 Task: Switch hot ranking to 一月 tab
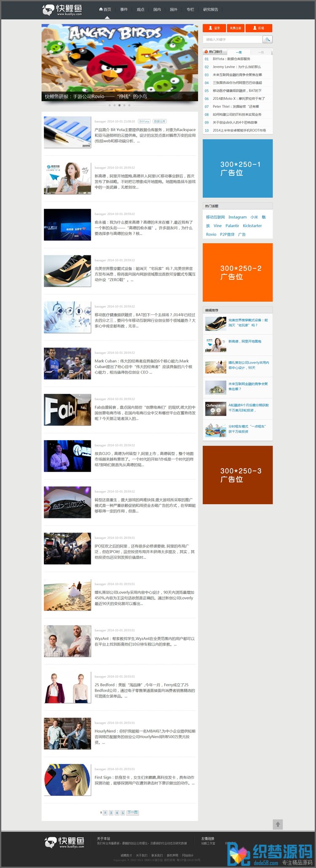(261, 52)
